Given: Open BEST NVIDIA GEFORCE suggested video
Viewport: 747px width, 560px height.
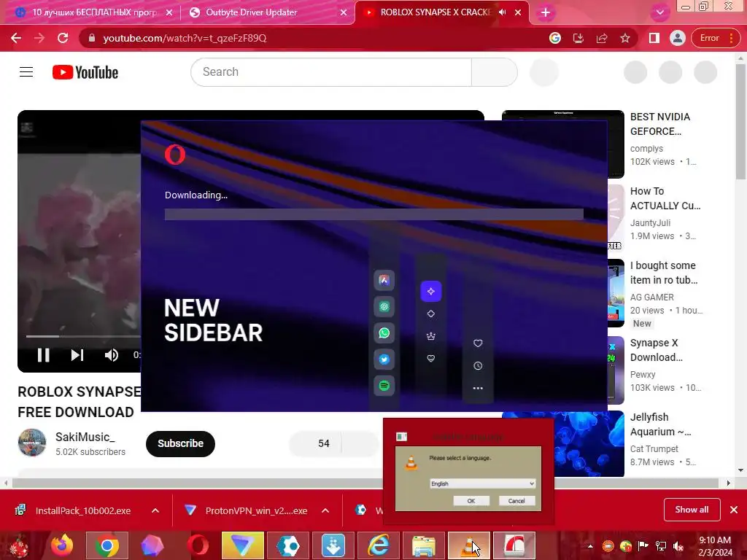Looking at the screenshot, I should pos(661,124).
